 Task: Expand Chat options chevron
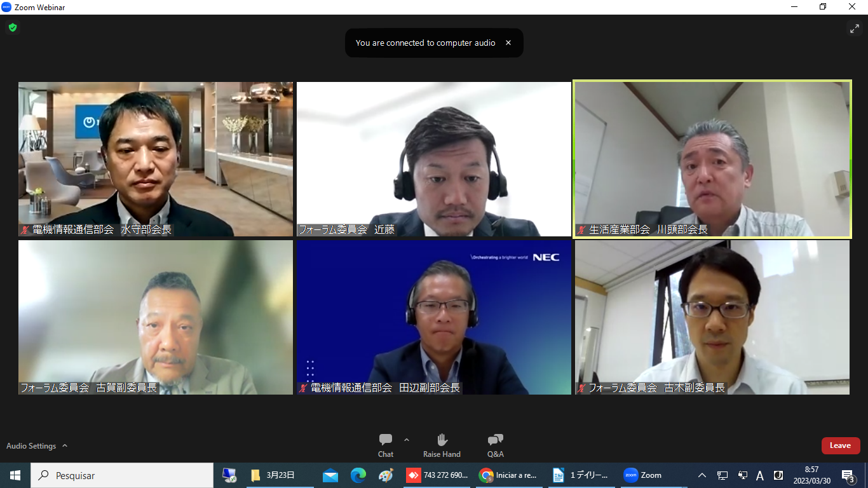407,440
